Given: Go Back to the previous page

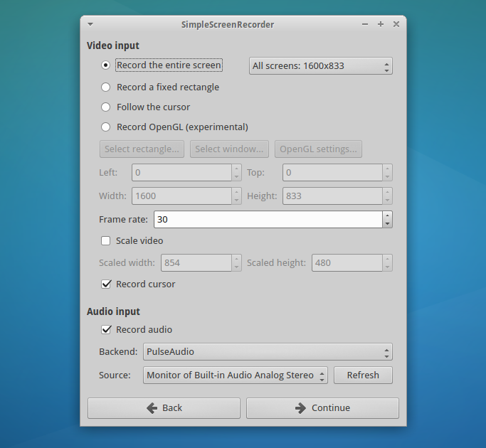Looking at the screenshot, I should 164,408.
